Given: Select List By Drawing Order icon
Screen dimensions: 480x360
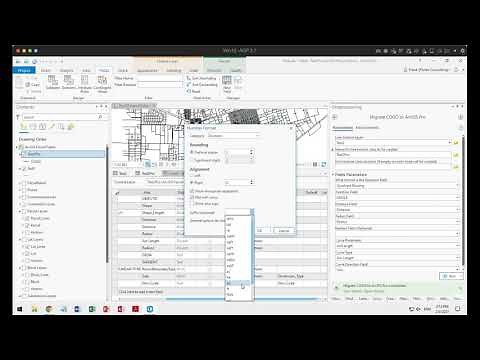Looking at the screenshot, I should coord(23,126).
